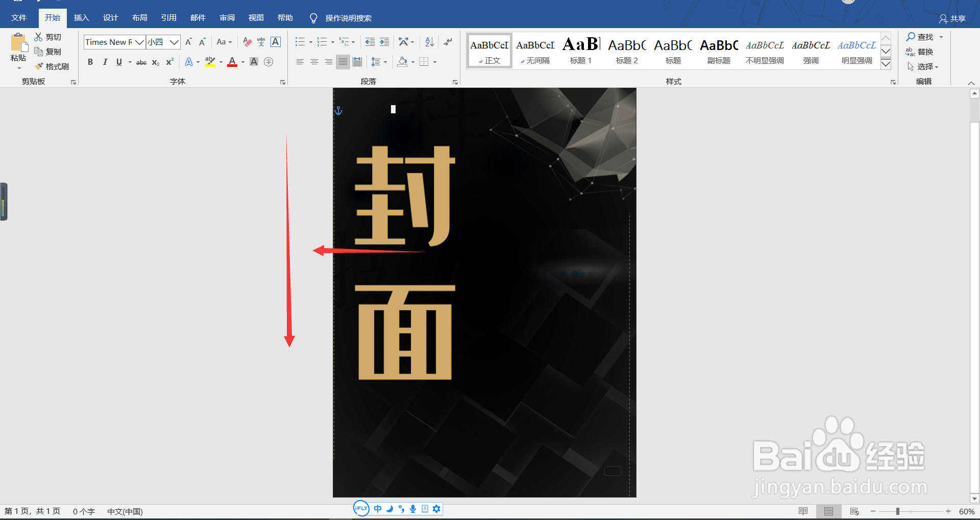The width and height of the screenshot is (980, 520).
Task: Clear formatting with the eraser icon
Action: 247,42
